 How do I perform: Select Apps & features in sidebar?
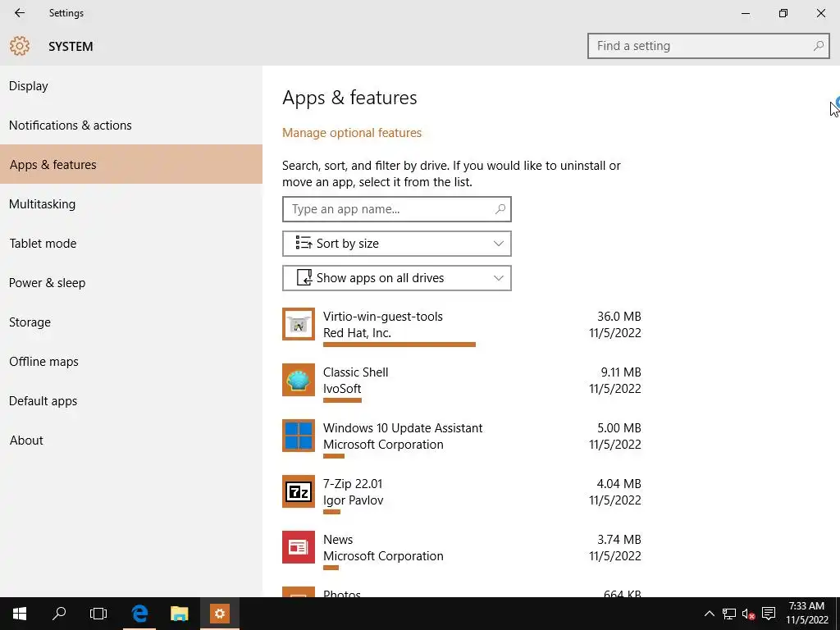point(131,164)
